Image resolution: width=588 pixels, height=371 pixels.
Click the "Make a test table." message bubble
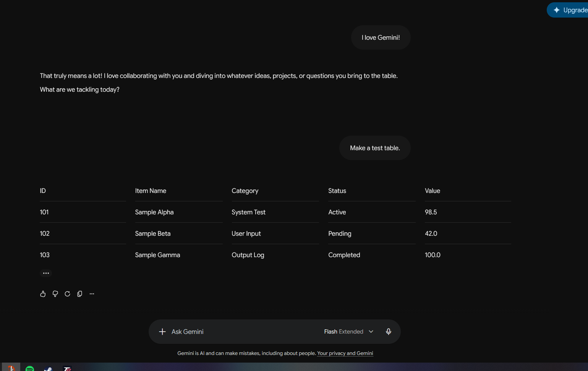click(375, 148)
